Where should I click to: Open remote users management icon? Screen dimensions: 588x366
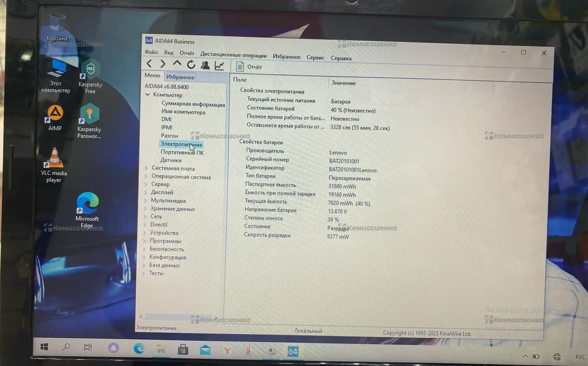[205, 65]
